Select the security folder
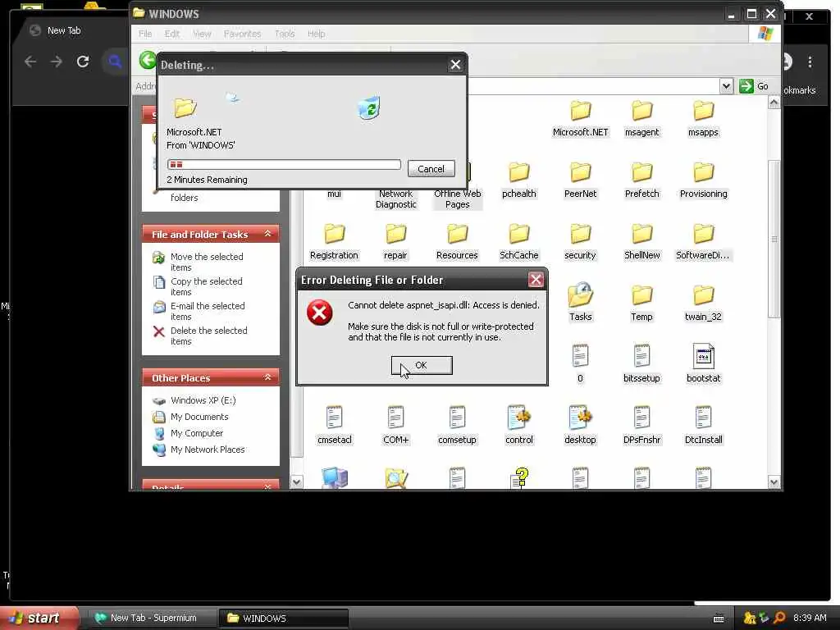 pos(580,242)
